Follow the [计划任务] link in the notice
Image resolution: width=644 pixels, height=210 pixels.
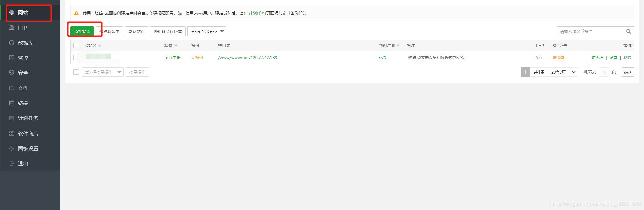click(257, 13)
